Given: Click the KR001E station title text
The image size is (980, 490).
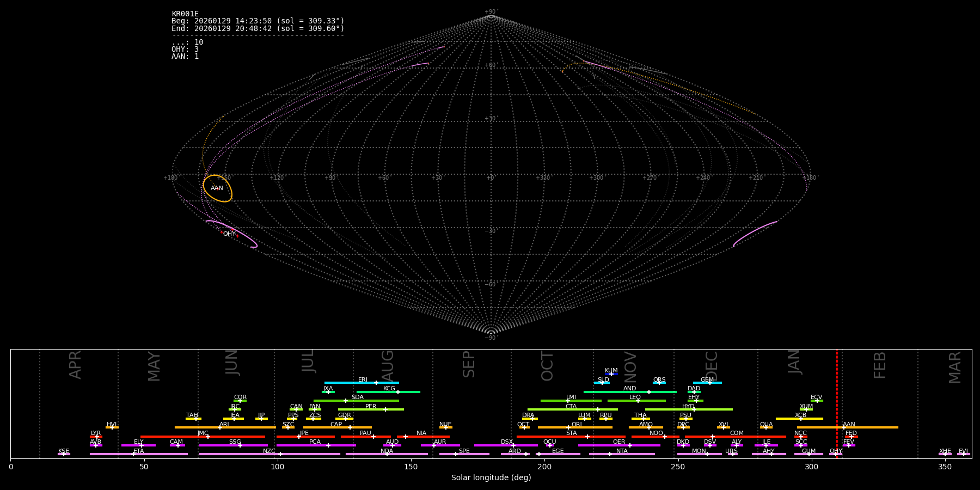Looking at the screenshot, I should tap(185, 14).
